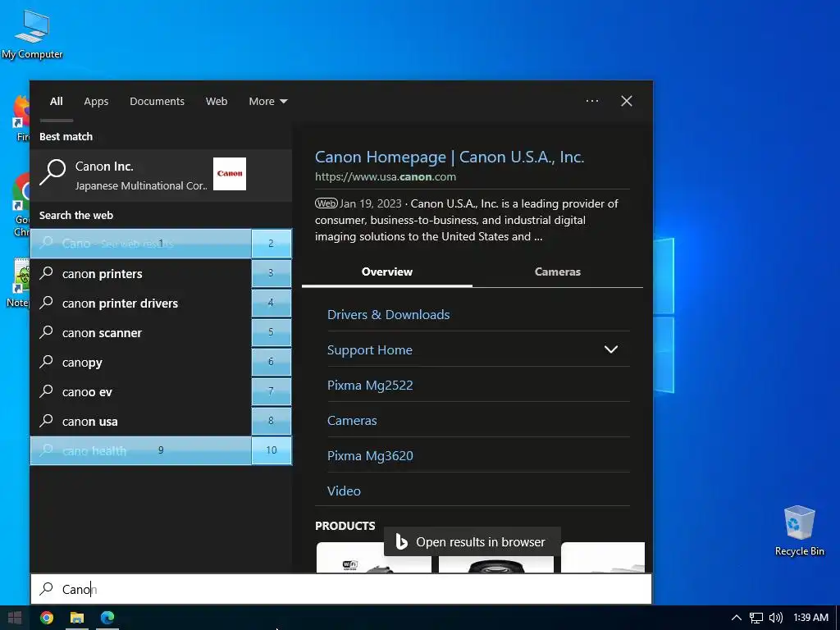
Task: Open the Recycle Bin desktop icon
Action: (x=799, y=531)
